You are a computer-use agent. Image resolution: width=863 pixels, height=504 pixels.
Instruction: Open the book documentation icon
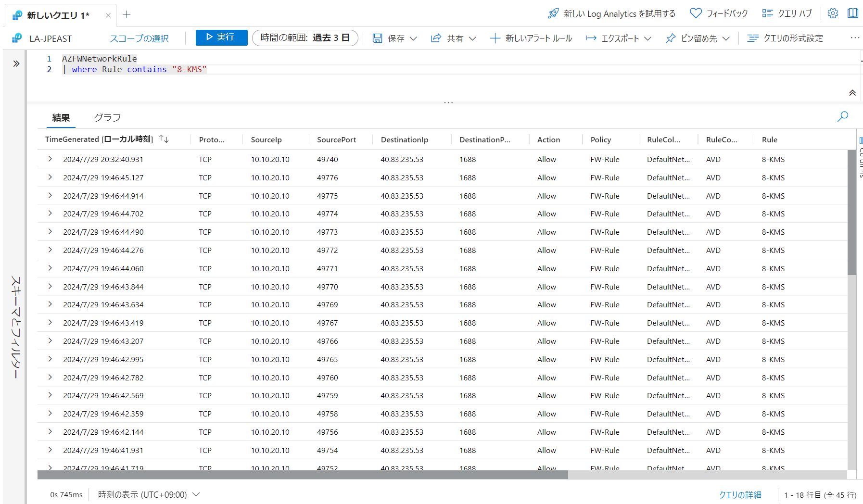853,13
